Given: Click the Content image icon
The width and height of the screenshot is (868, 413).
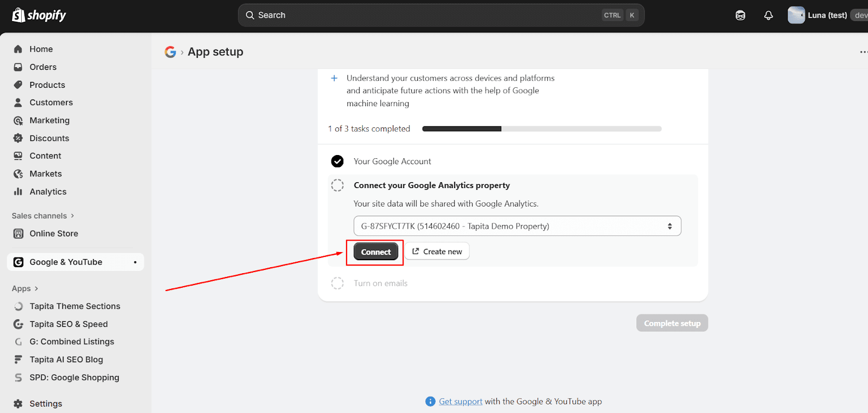Looking at the screenshot, I should [18, 156].
